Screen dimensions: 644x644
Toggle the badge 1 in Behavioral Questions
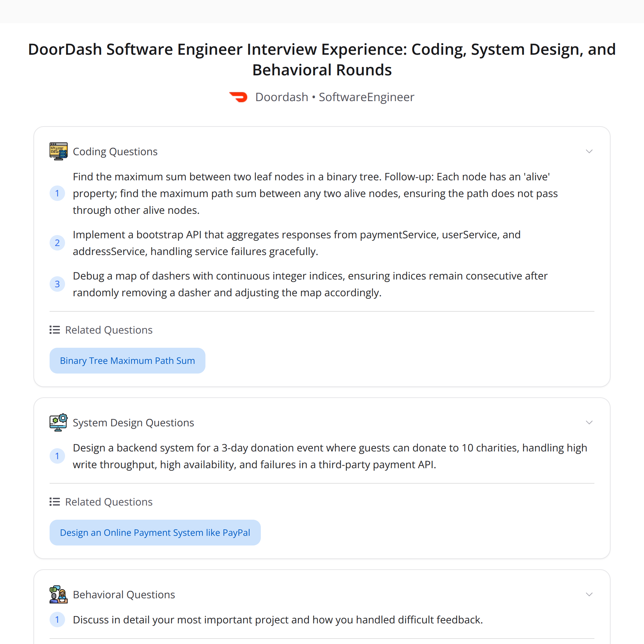[57, 620]
